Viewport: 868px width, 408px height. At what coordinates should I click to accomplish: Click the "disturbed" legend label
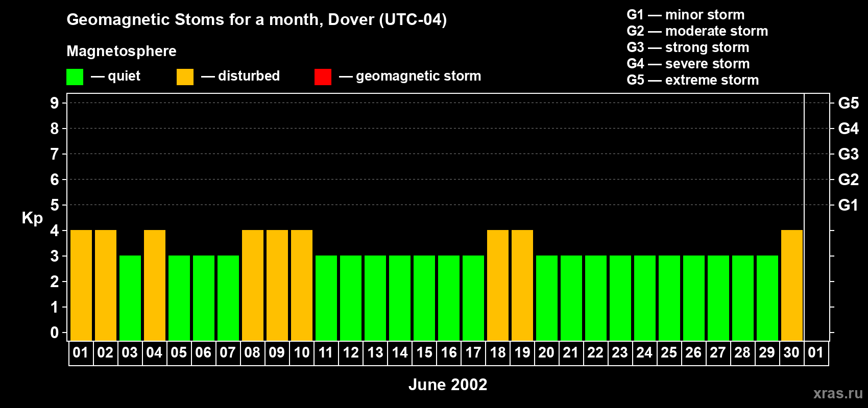pos(249,76)
